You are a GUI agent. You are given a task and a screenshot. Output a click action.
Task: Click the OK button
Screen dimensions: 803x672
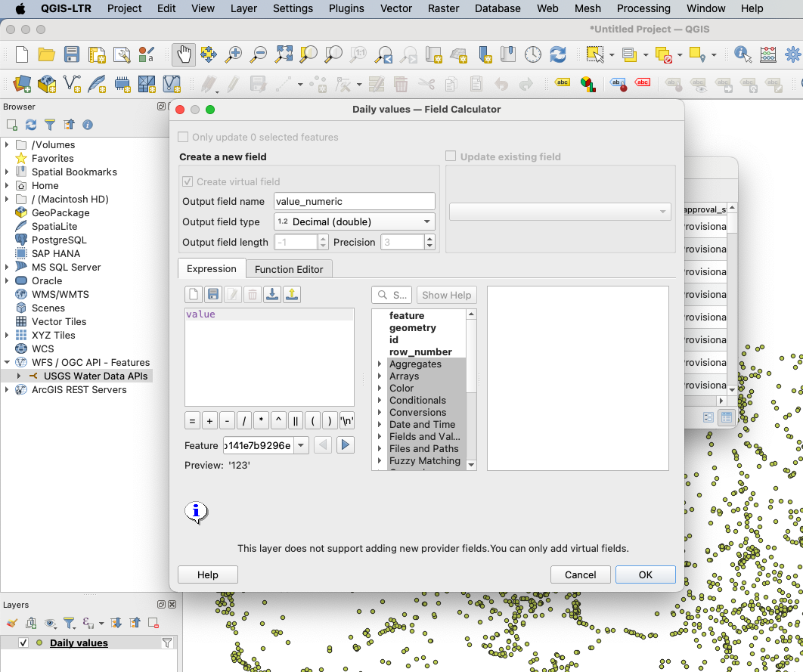coord(645,574)
